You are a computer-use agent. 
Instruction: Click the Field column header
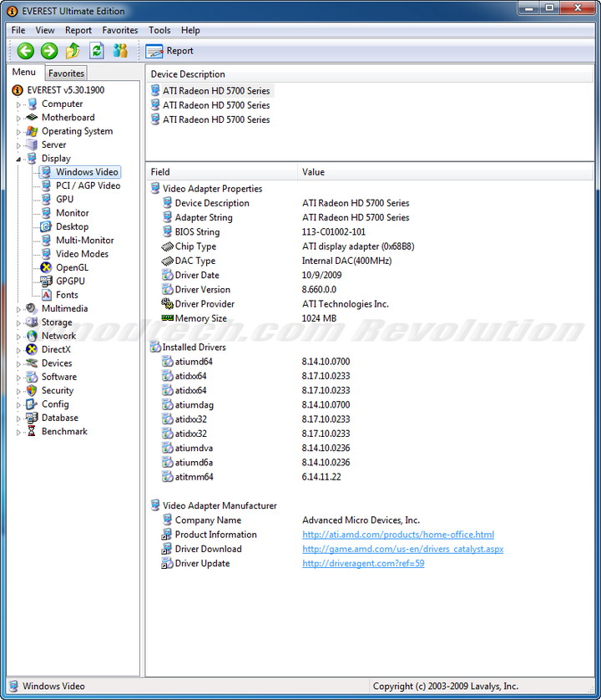click(222, 172)
